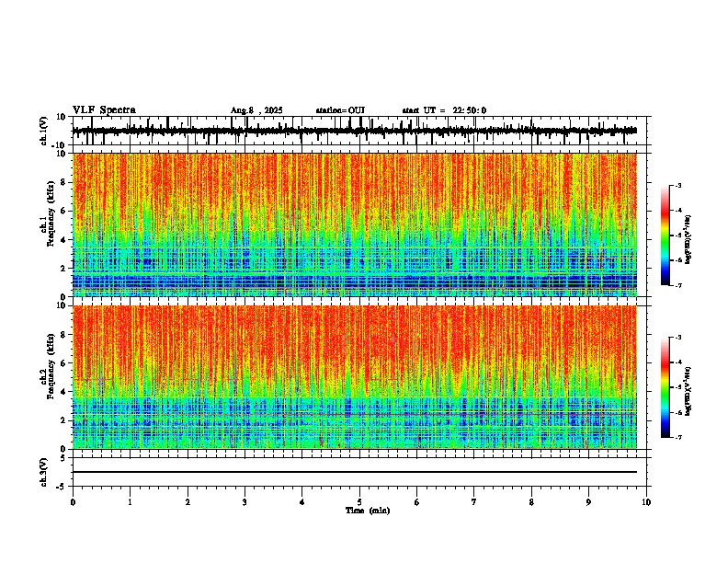728x563 pixels.
Task: Click time axis tick label "6"
Action: point(417,502)
